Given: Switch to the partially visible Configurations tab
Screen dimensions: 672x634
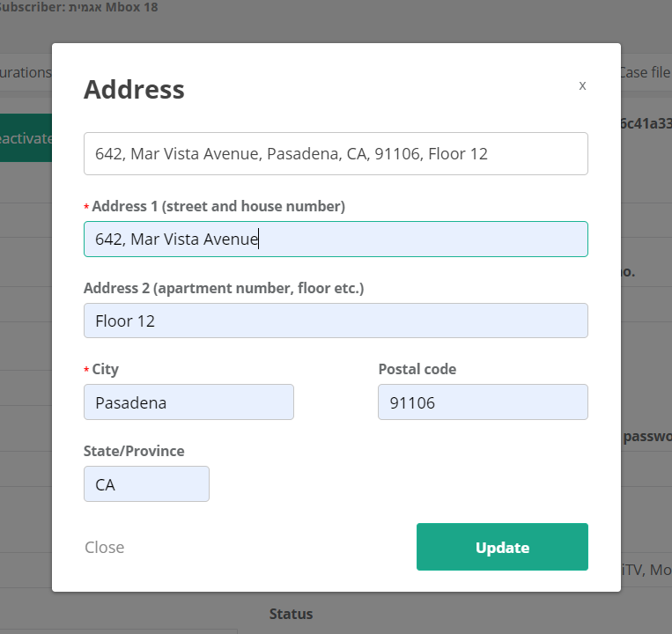Looking at the screenshot, I should point(26,72).
